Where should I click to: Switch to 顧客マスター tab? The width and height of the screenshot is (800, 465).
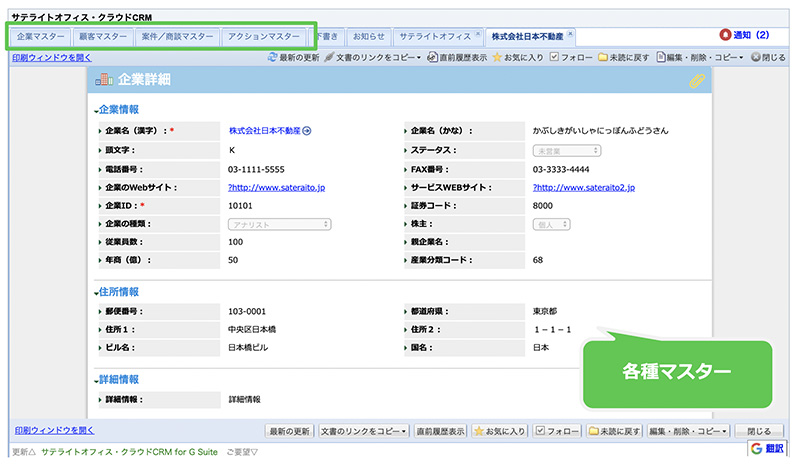103,37
